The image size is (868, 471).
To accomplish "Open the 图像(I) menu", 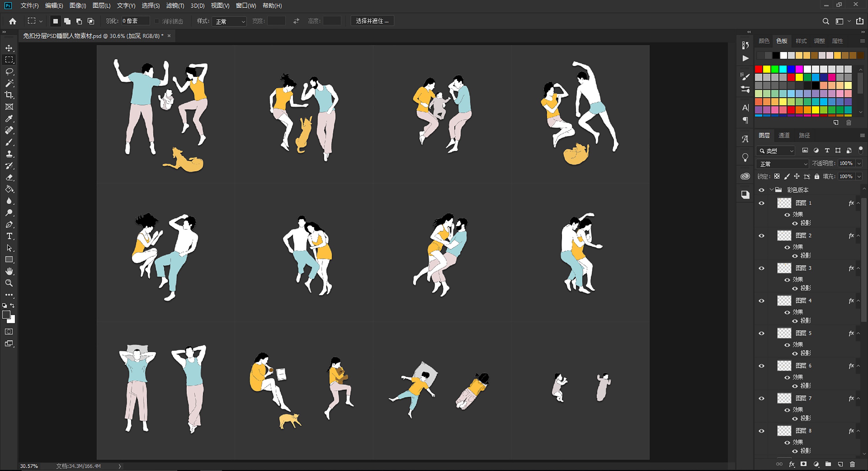I will [78, 6].
